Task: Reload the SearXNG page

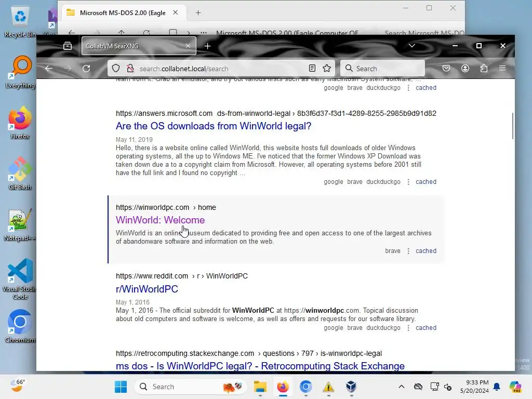Action: click(86, 69)
